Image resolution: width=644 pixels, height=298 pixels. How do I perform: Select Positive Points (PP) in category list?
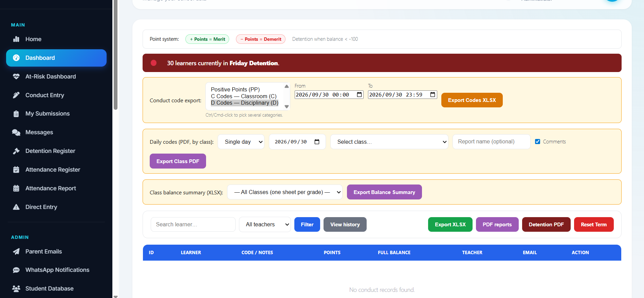pyautogui.click(x=235, y=89)
